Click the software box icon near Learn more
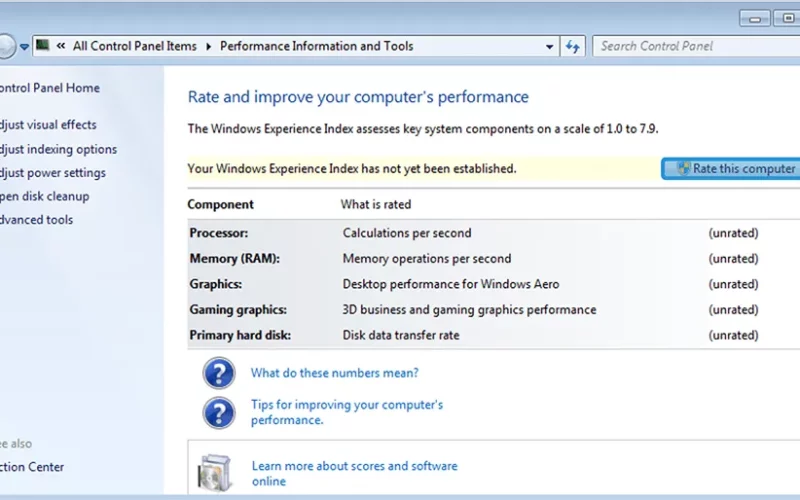The image size is (800, 500). pyautogui.click(x=214, y=472)
